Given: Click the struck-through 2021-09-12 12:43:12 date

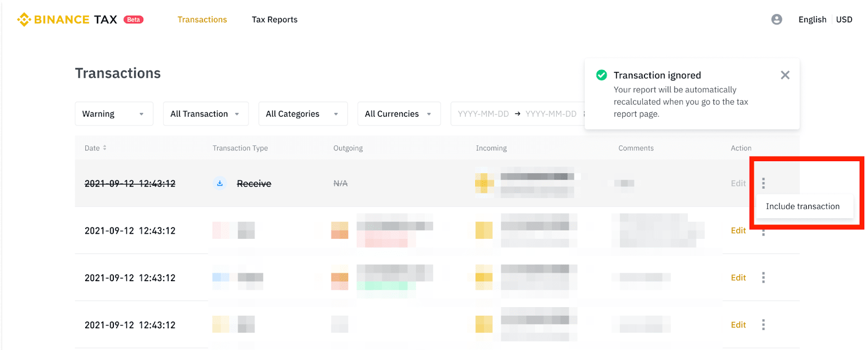Looking at the screenshot, I should (130, 183).
